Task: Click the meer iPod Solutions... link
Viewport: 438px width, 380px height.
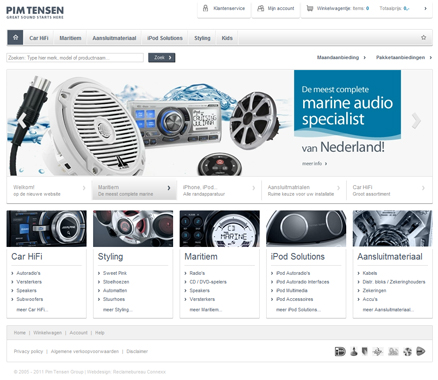Action: pos(298,310)
